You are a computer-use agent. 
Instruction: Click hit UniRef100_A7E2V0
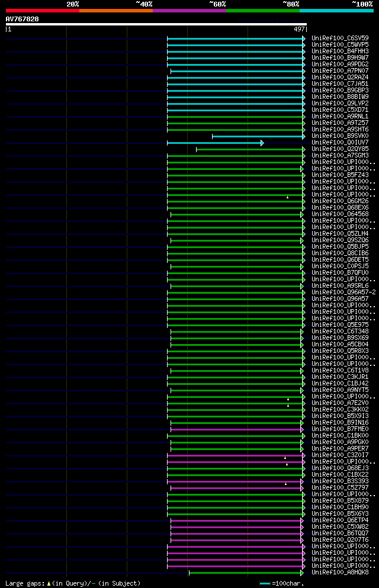click(340, 403)
